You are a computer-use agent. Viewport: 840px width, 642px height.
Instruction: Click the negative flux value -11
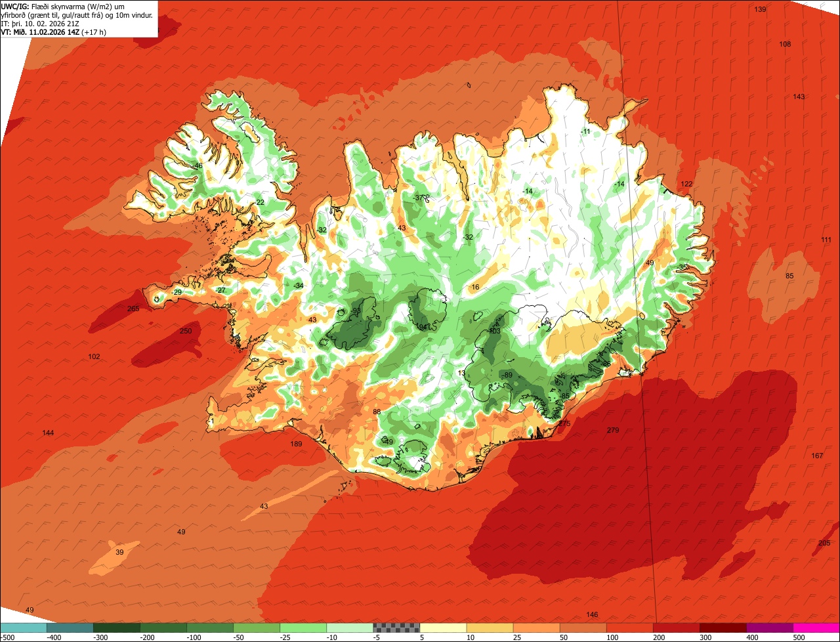pos(585,131)
